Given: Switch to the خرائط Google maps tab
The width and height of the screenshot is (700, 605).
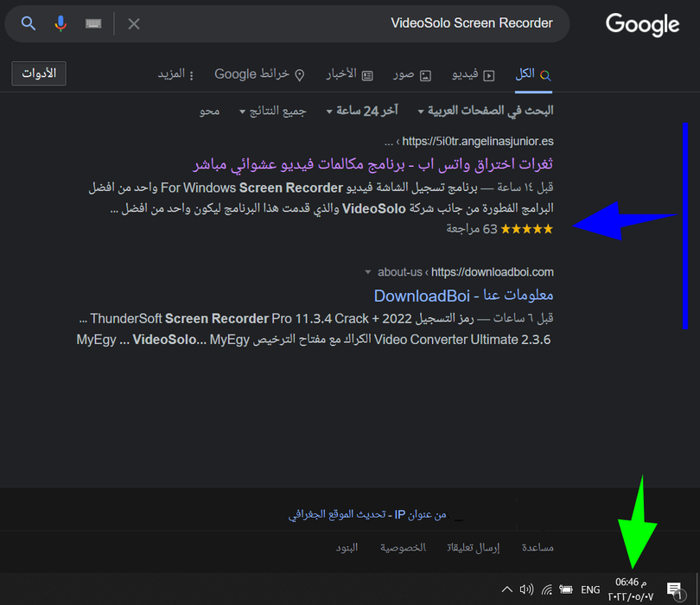Looking at the screenshot, I should tap(259, 74).
